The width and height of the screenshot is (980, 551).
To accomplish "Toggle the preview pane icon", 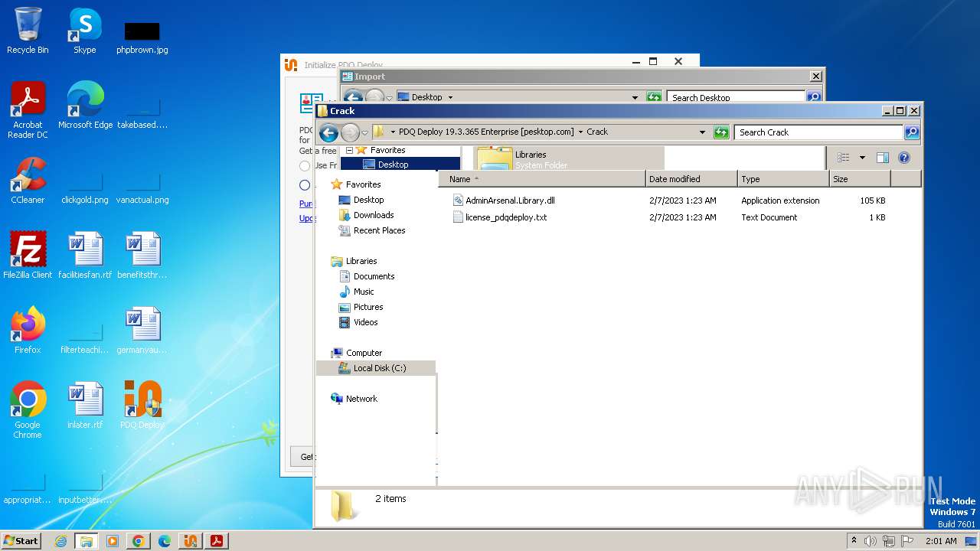I will point(882,158).
